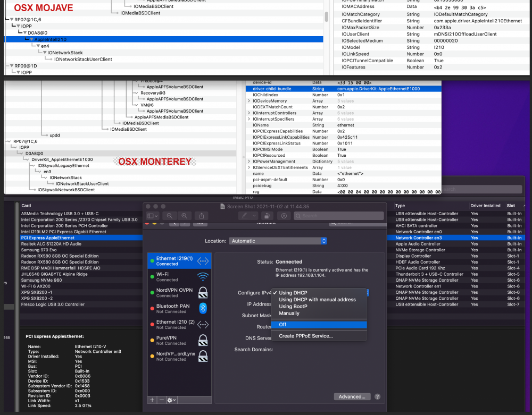Select the NordVPN OVPN lock entry

[x=179, y=293]
